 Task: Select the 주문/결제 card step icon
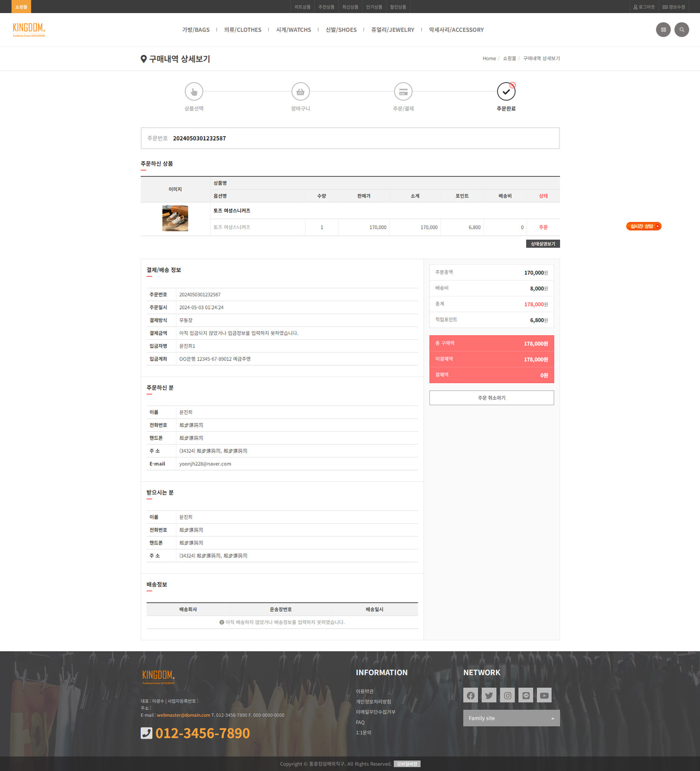coord(403,91)
